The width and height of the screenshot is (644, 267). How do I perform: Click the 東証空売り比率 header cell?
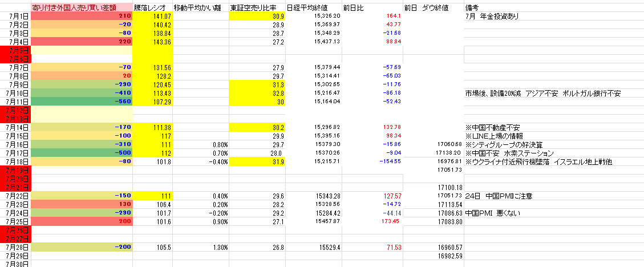pyautogui.click(x=257, y=9)
